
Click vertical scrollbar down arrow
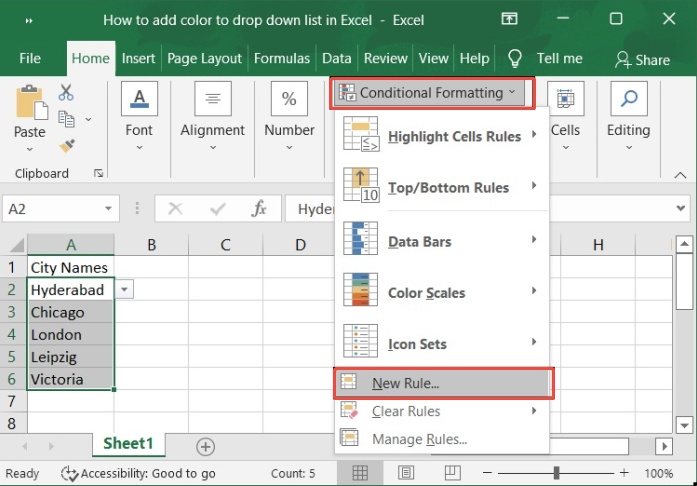(684, 426)
